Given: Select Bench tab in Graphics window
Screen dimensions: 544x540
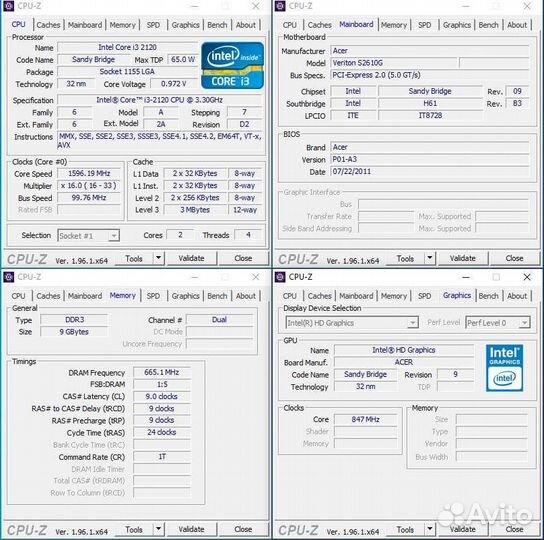Looking at the screenshot, I should tap(488, 296).
